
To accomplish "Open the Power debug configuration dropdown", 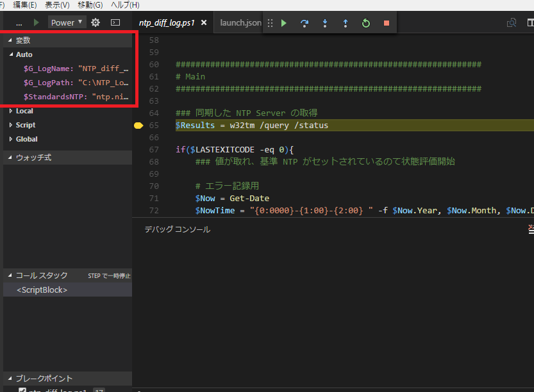I will click(67, 22).
